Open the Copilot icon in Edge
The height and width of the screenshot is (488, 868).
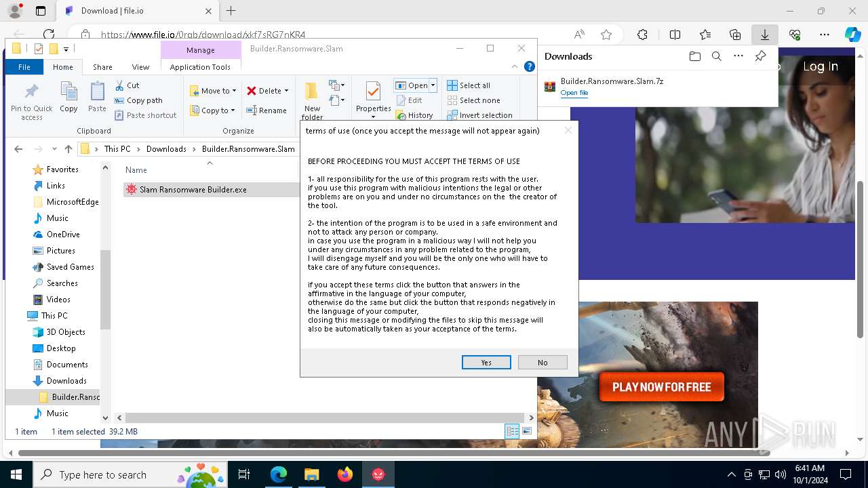coord(852,35)
